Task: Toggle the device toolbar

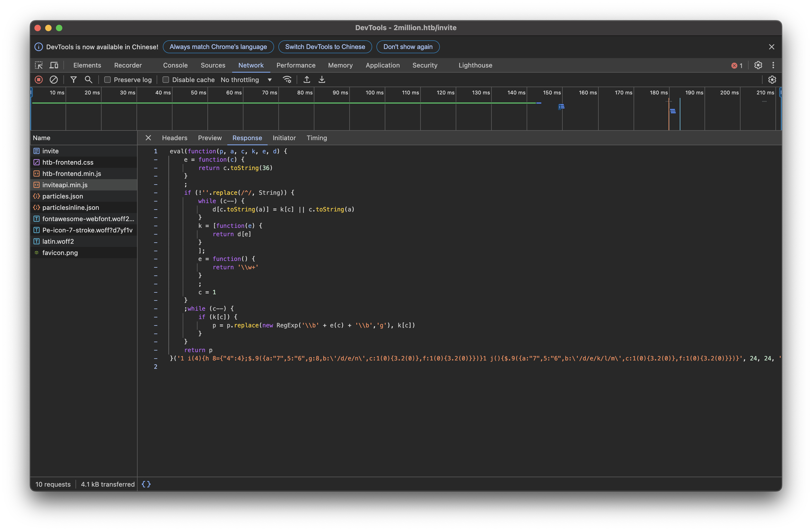Action: click(x=53, y=65)
